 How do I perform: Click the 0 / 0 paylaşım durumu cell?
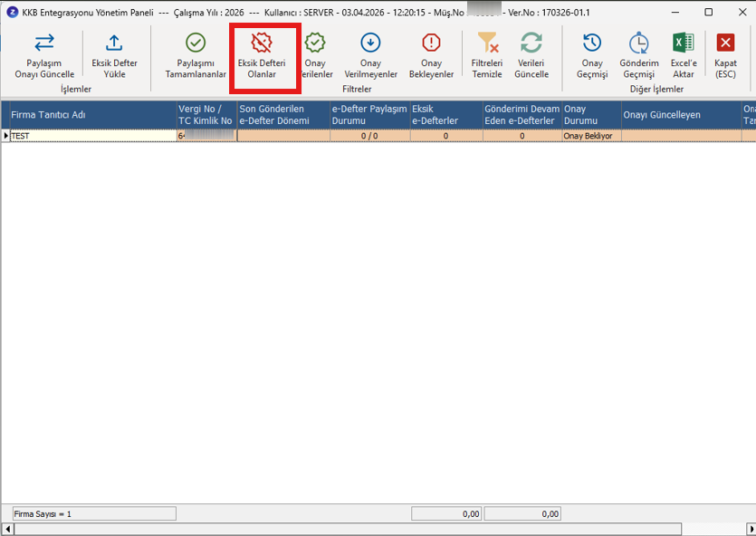pyautogui.click(x=369, y=136)
